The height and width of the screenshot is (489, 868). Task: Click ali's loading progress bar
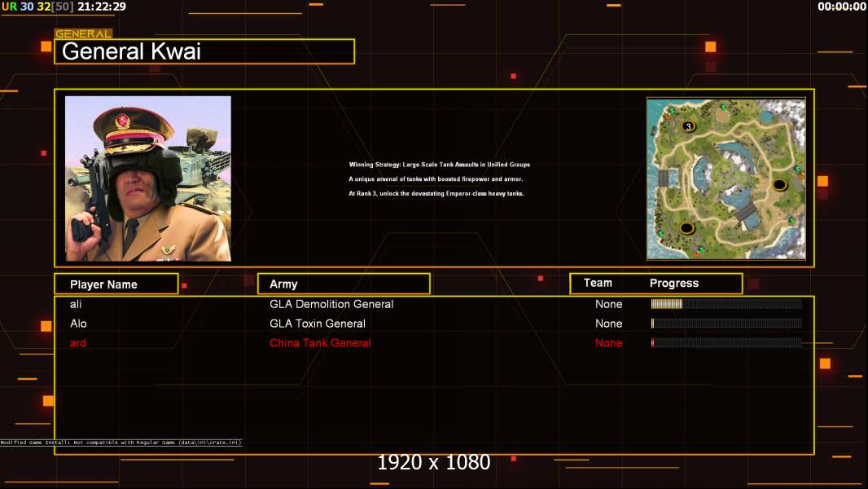click(726, 303)
